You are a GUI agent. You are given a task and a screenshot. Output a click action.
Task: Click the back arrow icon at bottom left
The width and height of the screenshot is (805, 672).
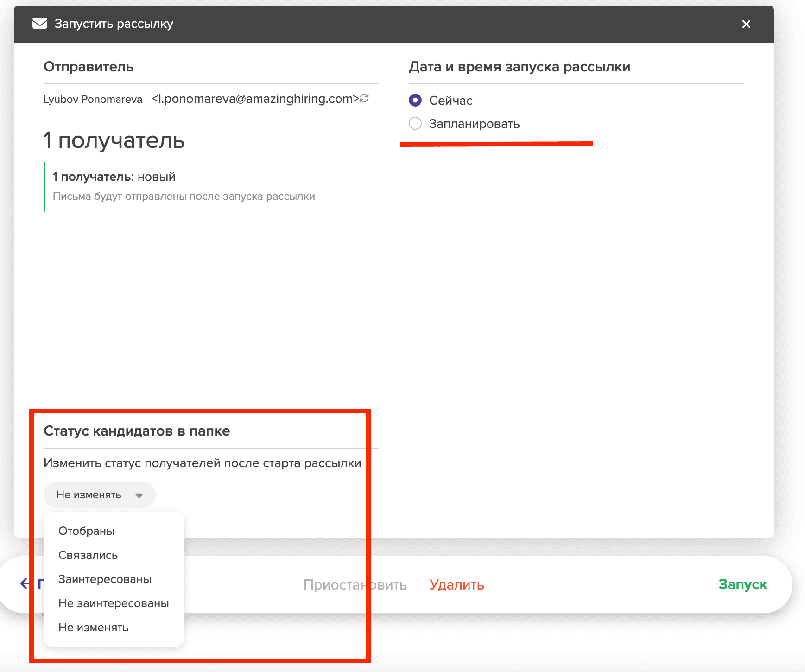[25, 583]
